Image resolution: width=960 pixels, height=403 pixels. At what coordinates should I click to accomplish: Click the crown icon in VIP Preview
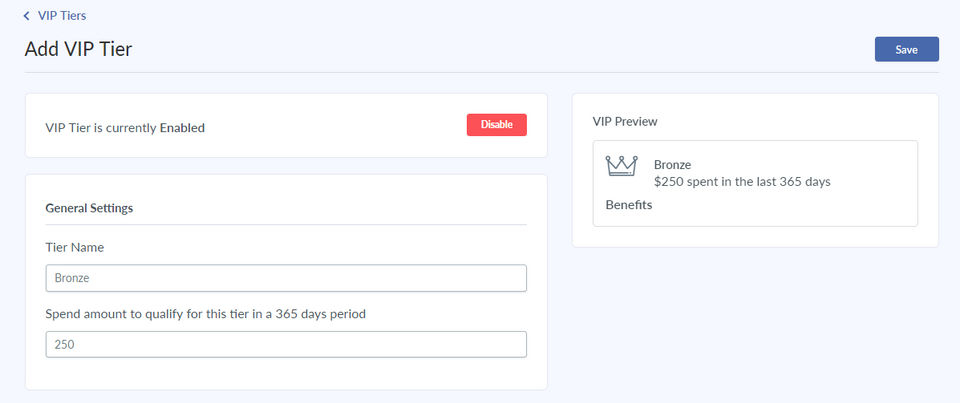click(621, 166)
